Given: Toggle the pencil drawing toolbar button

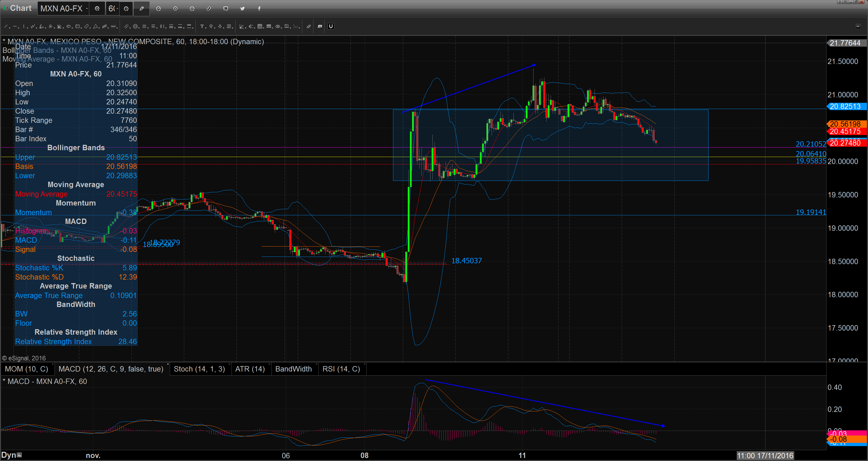Looking at the screenshot, I should click(x=142, y=9).
